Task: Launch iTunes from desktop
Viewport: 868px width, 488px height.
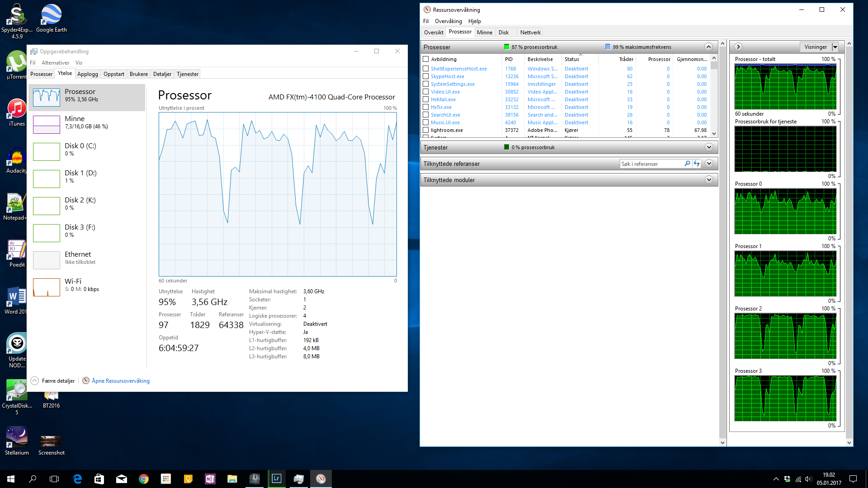Action: [x=17, y=113]
